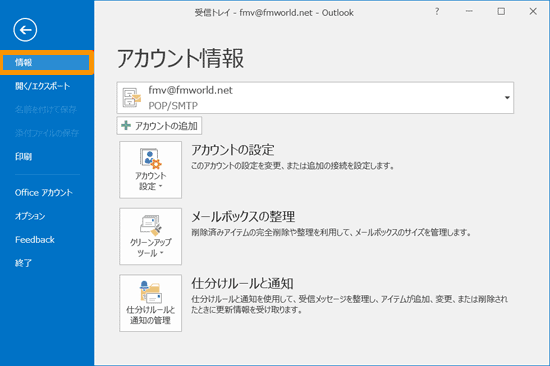Minimize the Outlook window
The height and width of the screenshot is (366, 550).
[469, 12]
